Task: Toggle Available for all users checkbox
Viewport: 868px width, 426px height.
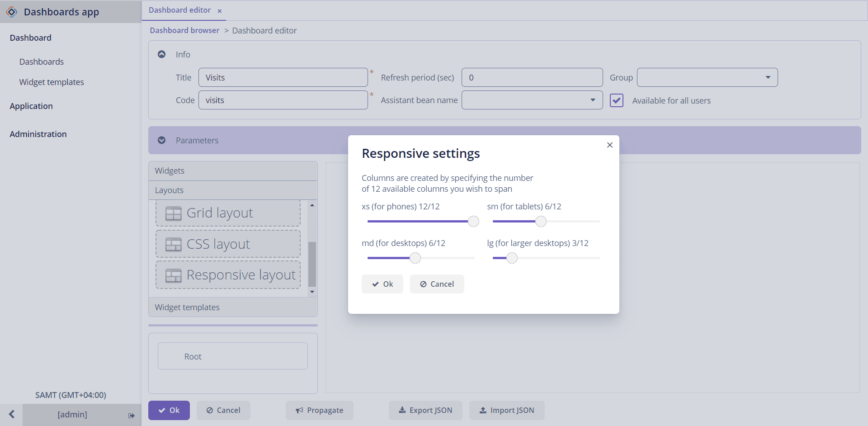Action: pyautogui.click(x=617, y=100)
